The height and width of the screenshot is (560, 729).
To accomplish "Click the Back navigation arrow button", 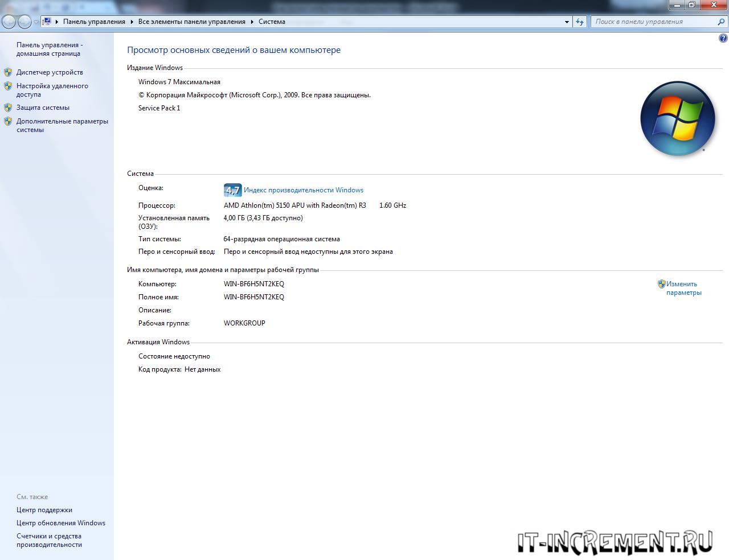I will pos(9,22).
